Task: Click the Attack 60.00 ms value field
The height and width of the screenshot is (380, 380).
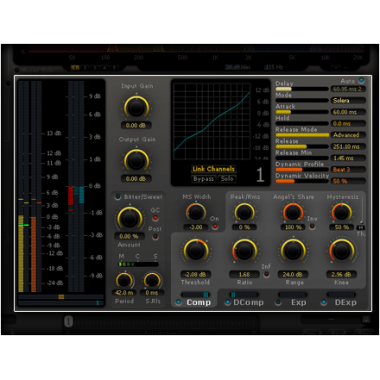Action: tap(348, 112)
